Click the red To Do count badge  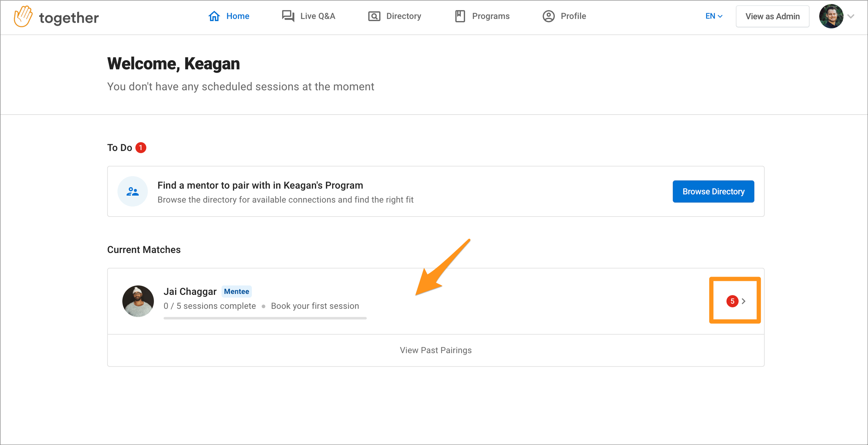tap(141, 148)
